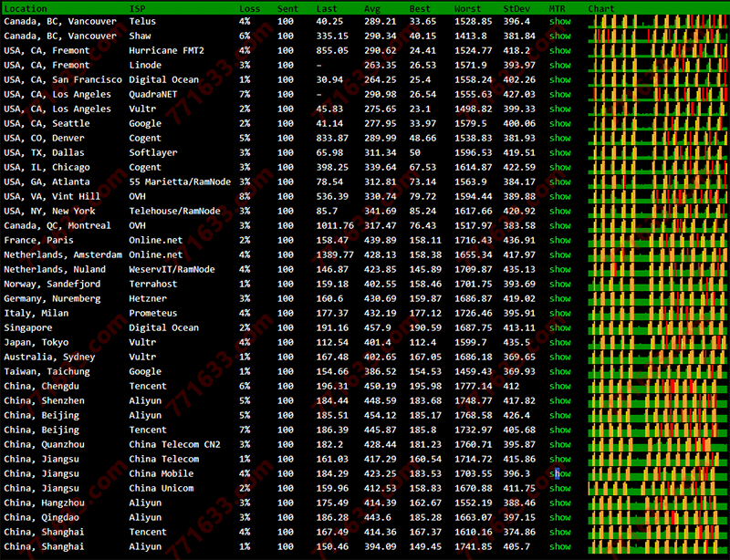
Task: Click StDev value 369.65 for Sydney
Action: (519, 357)
